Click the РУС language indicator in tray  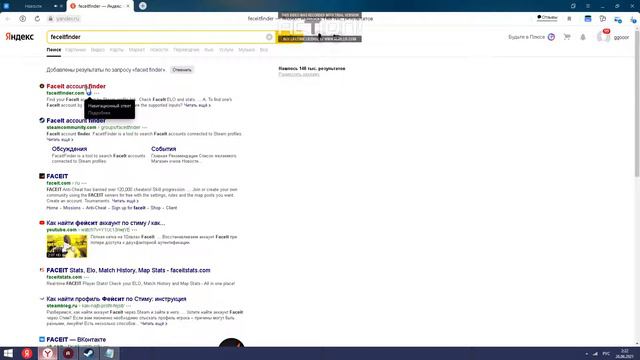pos(606,353)
